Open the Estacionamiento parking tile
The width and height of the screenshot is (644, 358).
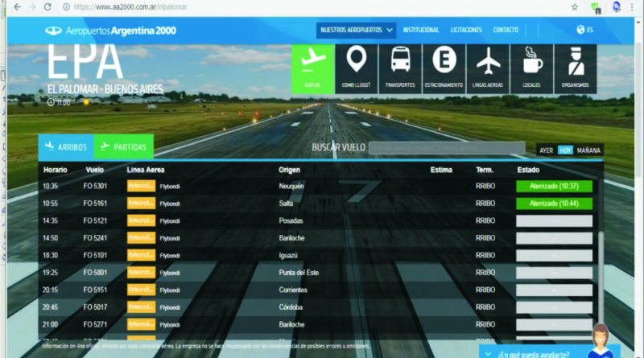tap(444, 69)
